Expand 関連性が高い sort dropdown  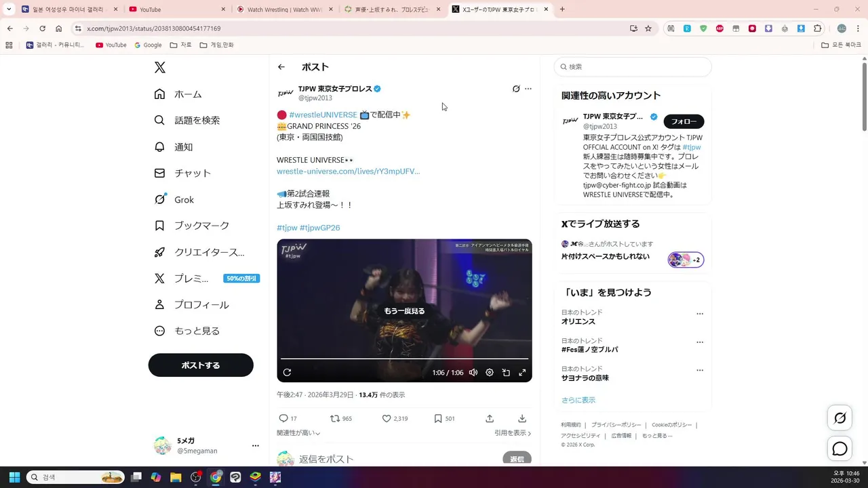[298, 433]
